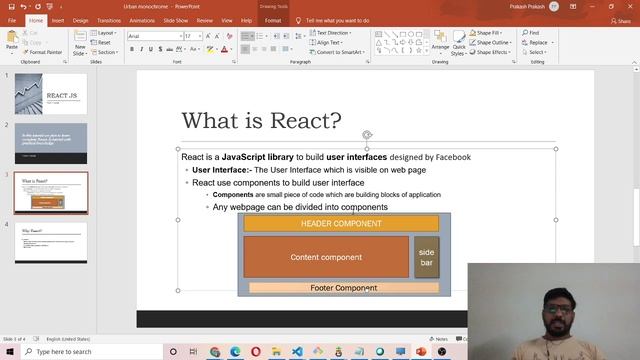Click the Reset slide button
The width and height of the screenshot is (640, 360).
[100, 42]
